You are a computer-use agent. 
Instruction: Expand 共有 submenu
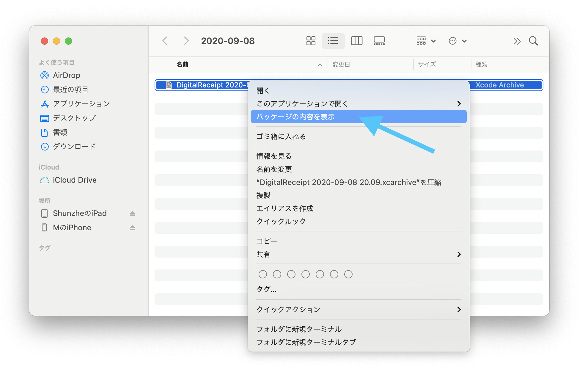359,254
